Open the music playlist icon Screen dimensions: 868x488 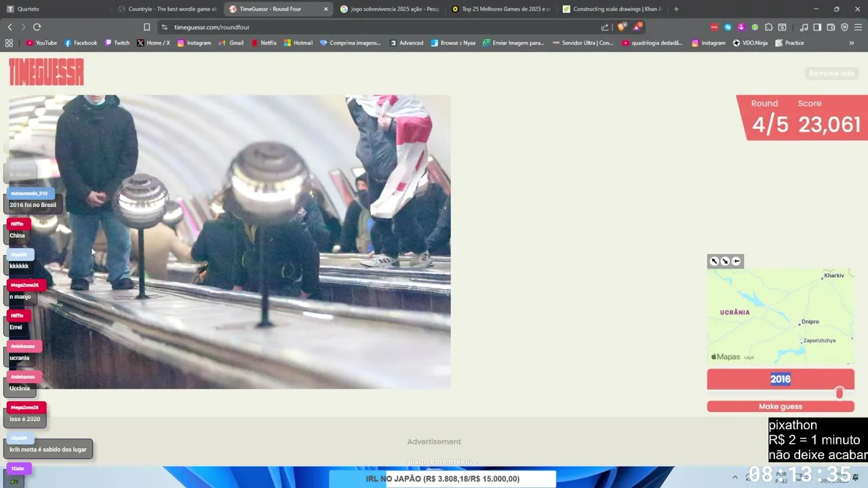coord(804,27)
